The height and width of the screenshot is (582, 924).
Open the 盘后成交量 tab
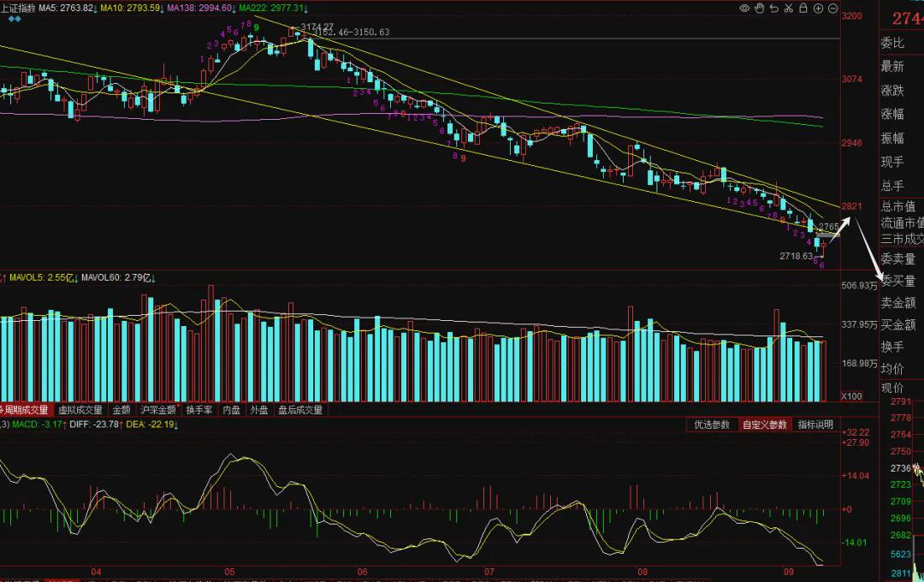point(300,409)
